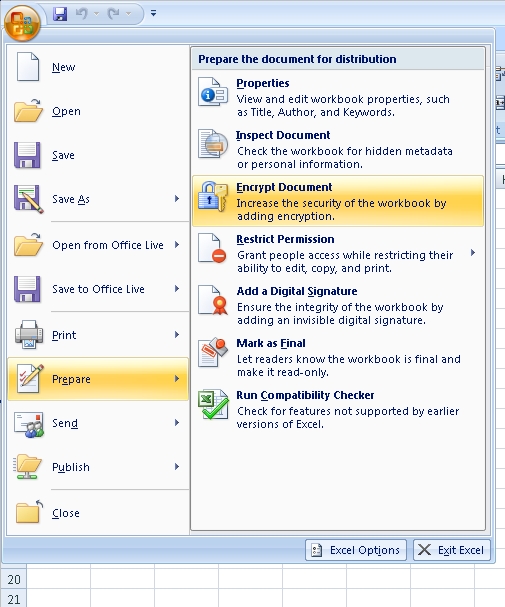
Task: Click the Undo arrow in Quick Access Toolbar
Action: click(82, 14)
